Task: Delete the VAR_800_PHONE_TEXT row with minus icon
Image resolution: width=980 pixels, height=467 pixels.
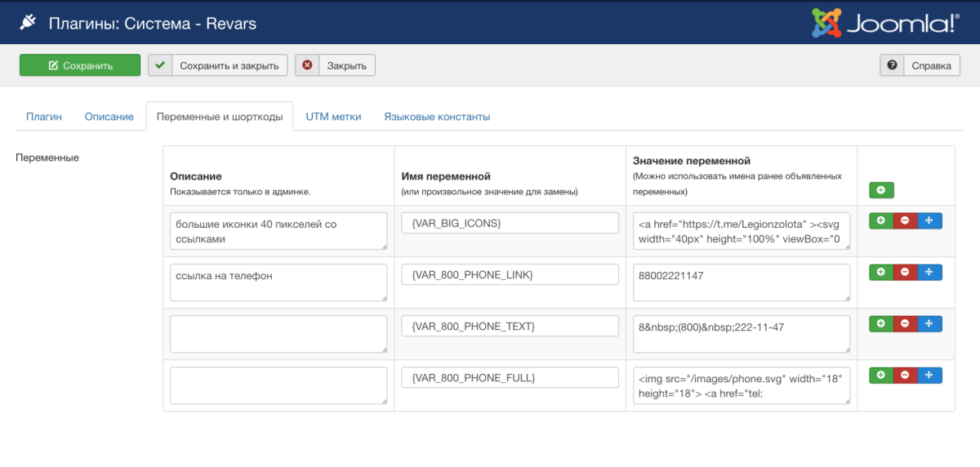Action: click(x=905, y=324)
